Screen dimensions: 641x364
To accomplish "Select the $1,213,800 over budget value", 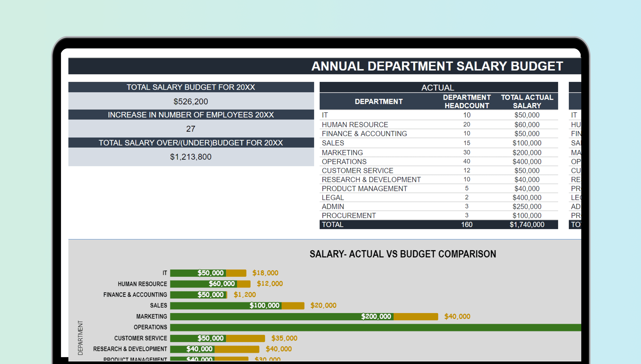I will (191, 157).
